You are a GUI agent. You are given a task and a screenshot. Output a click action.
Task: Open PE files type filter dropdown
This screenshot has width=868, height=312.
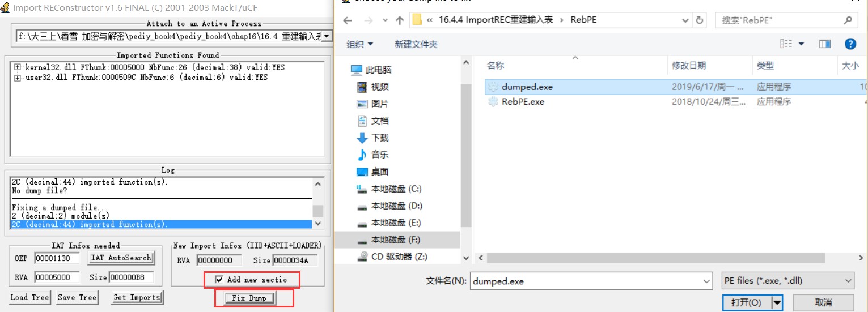788,281
